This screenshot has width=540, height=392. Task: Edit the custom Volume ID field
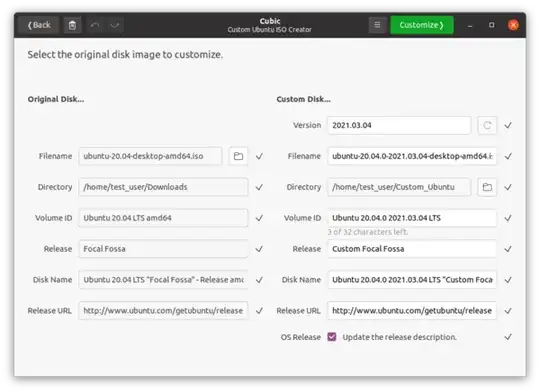point(412,218)
